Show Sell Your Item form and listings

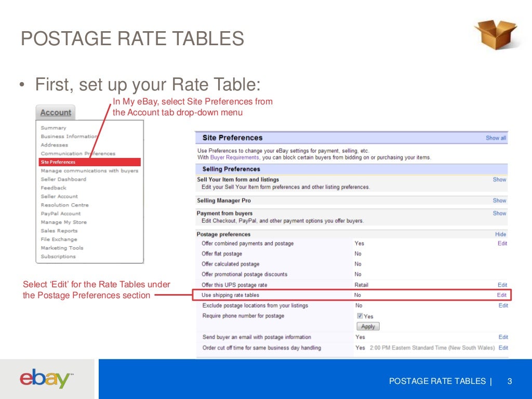click(x=499, y=179)
